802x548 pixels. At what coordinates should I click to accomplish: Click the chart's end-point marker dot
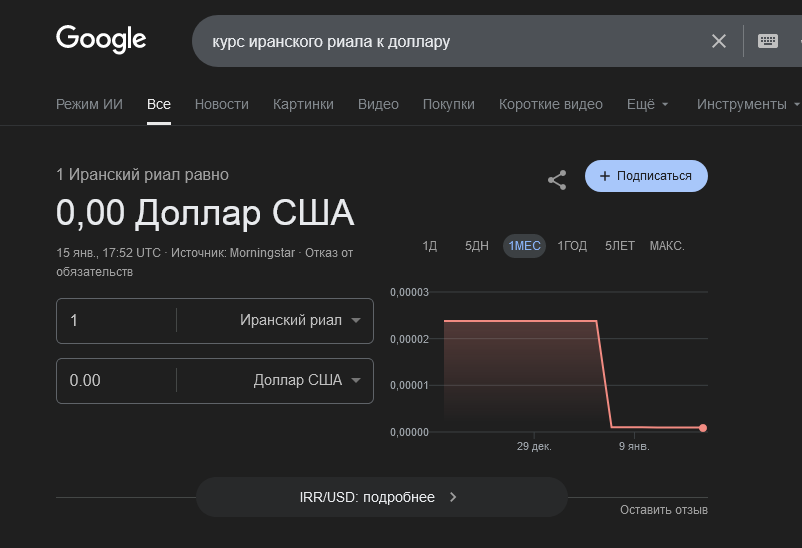(703, 428)
